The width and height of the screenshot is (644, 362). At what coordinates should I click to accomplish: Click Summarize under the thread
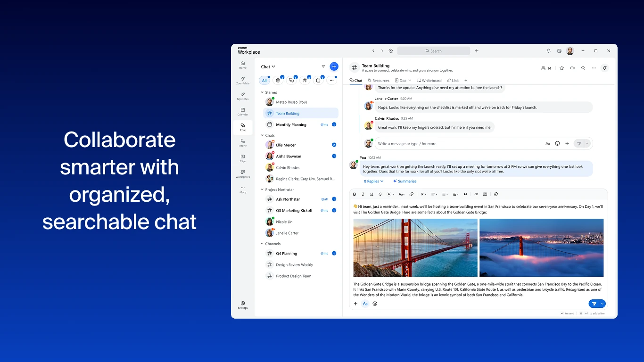(x=405, y=181)
